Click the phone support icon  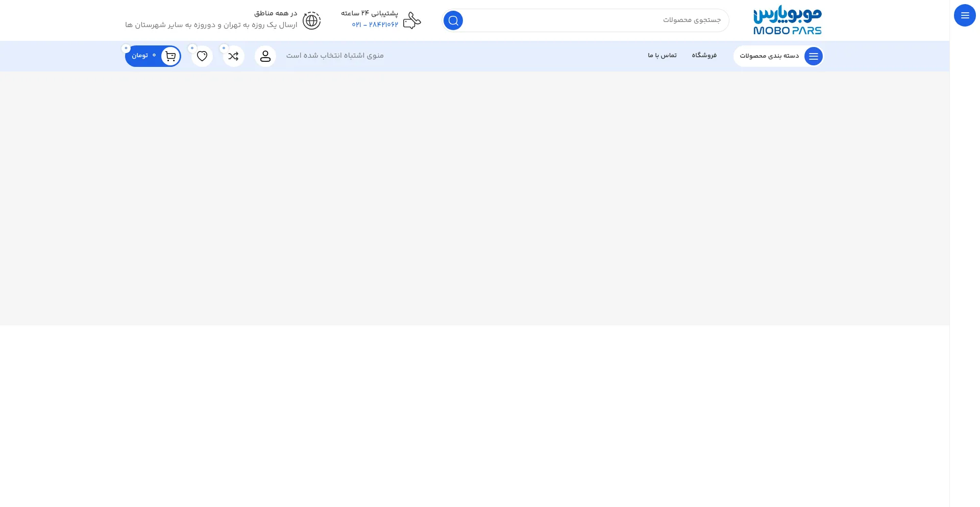[412, 20]
